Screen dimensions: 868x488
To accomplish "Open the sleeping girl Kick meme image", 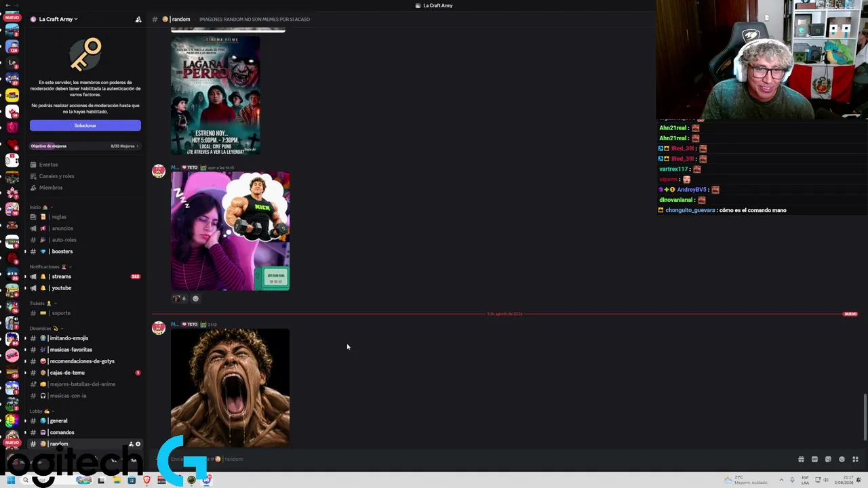I will point(230,231).
